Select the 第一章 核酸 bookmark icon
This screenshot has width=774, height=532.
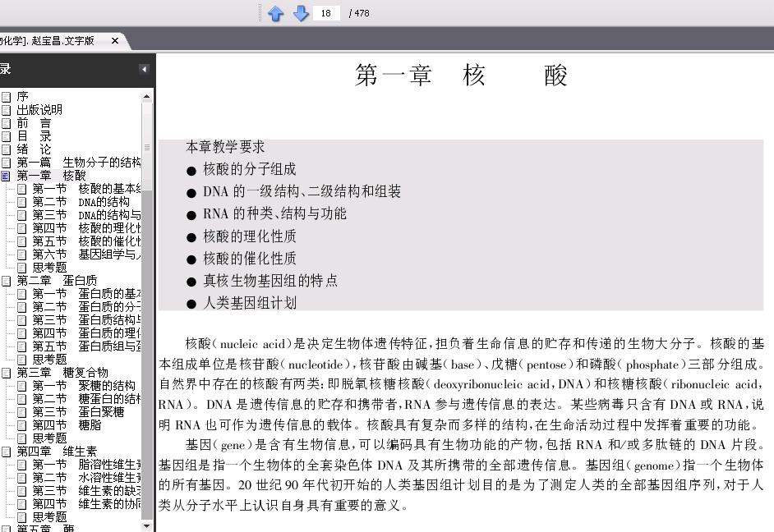6,176
